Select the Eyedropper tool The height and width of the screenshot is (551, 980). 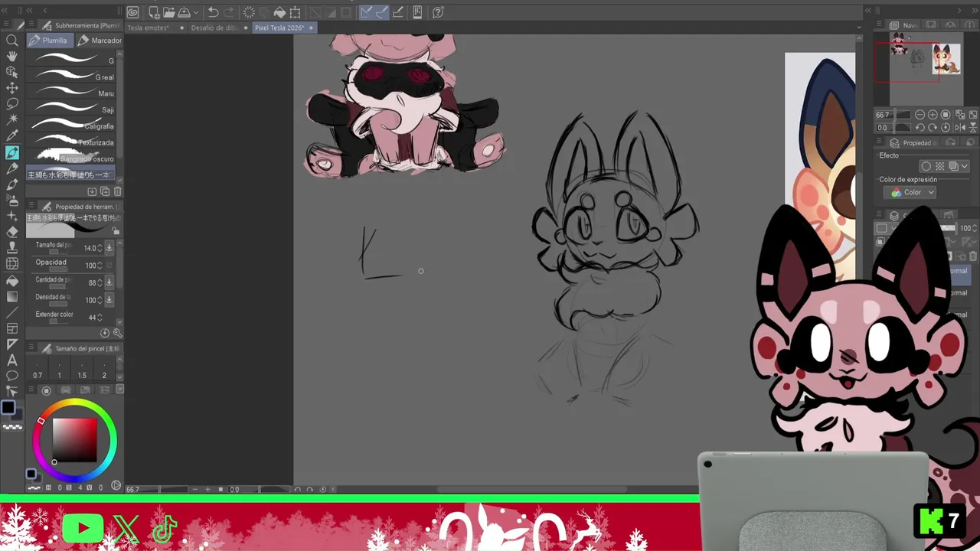coord(12,135)
